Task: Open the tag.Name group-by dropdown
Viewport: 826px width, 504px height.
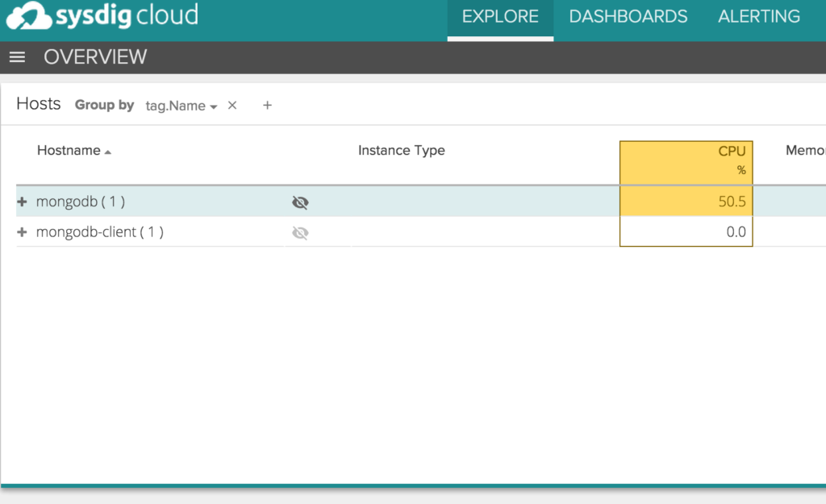Action: (181, 106)
